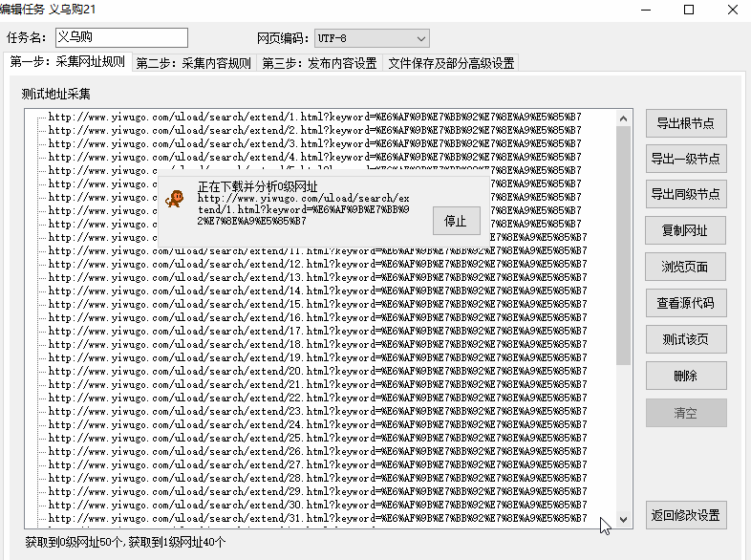
Task: Copy URL with 复制网址 button
Action: (685, 230)
